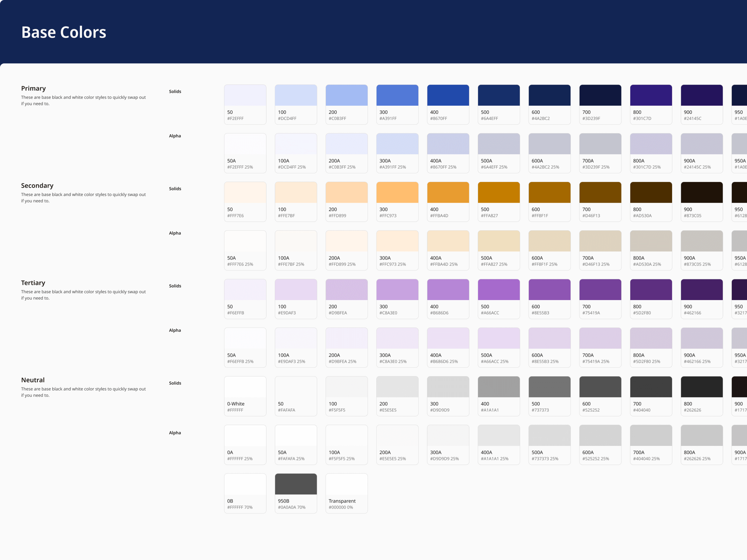The image size is (747, 560).
Task: Select the Primary section heading
Action: coord(33,88)
